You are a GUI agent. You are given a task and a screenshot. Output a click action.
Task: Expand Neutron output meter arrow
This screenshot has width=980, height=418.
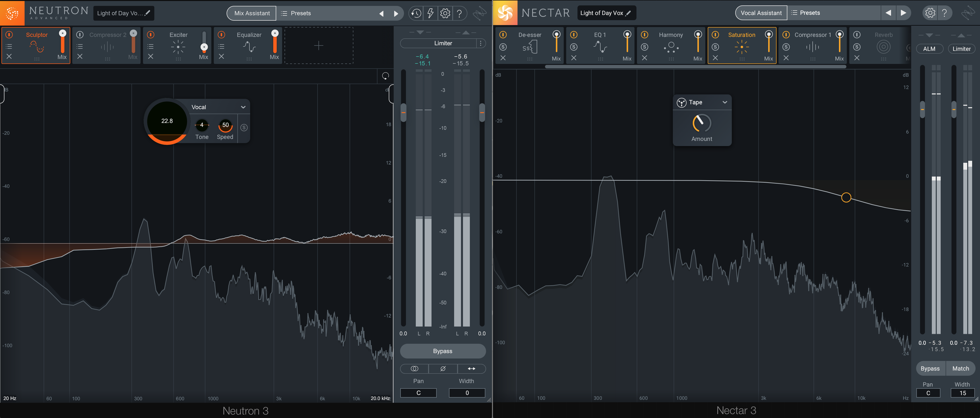pyautogui.click(x=466, y=32)
